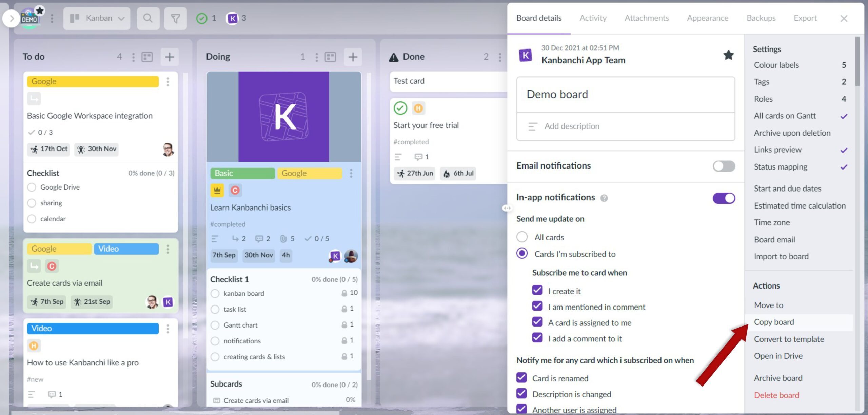Viewport: 868px width, 415px height.
Task: Open To do list card-view icon
Action: coord(147,57)
